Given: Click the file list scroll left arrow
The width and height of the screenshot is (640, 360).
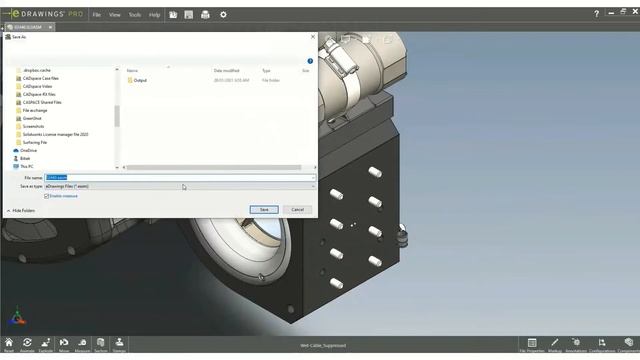Looking at the screenshot, I should click(x=124, y=167).
